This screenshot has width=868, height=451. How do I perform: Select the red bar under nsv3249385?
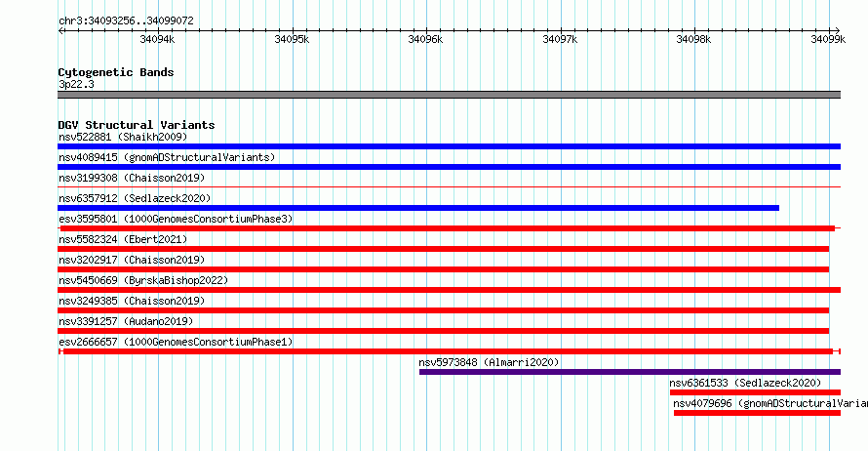[x=444, y=310]
